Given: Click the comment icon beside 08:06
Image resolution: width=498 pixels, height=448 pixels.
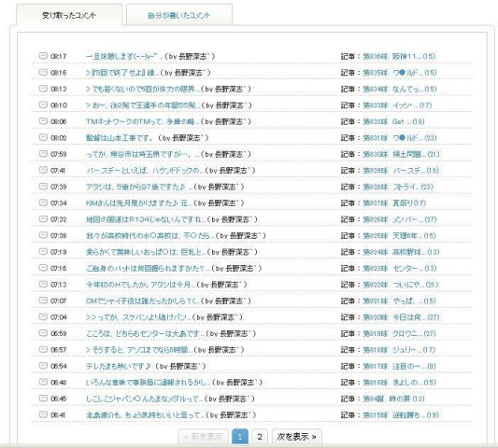Looking at the screenshot, I should pos(43,121).
